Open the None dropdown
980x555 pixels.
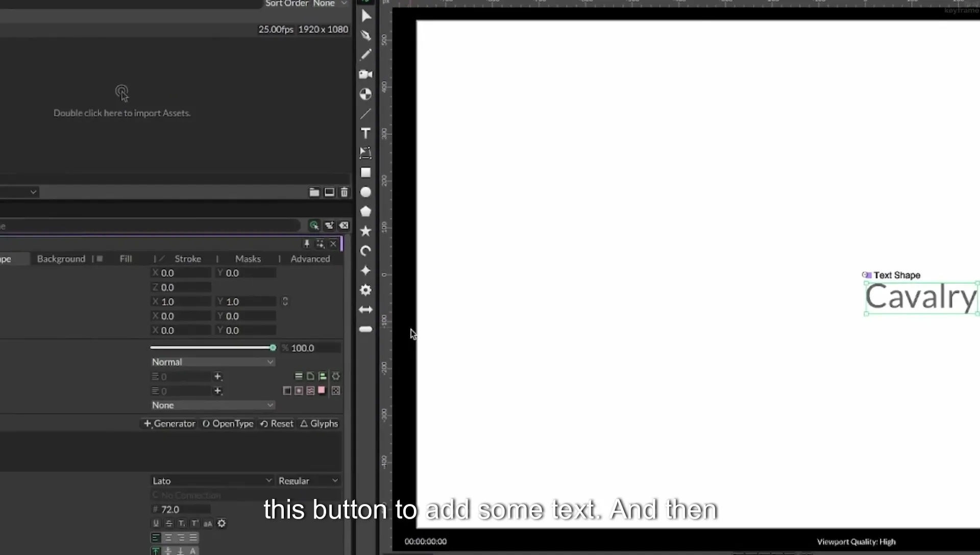213,406
